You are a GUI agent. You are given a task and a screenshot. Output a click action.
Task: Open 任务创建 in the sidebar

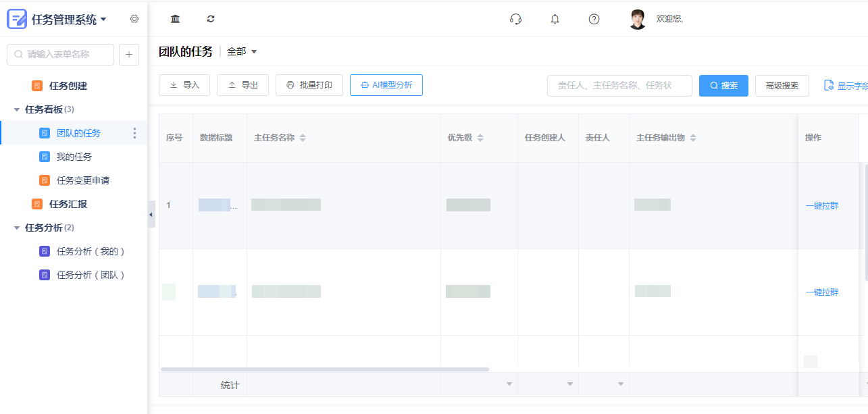68,86
